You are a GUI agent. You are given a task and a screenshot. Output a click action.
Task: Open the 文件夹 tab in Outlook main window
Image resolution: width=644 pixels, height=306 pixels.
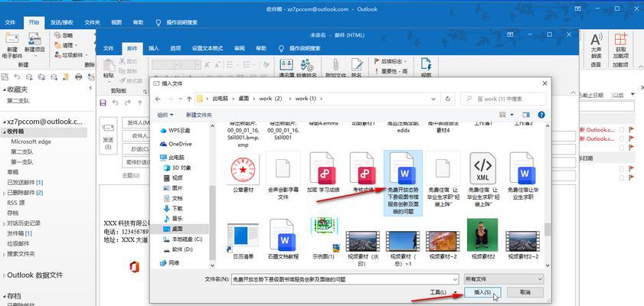(x=93, y=22)
